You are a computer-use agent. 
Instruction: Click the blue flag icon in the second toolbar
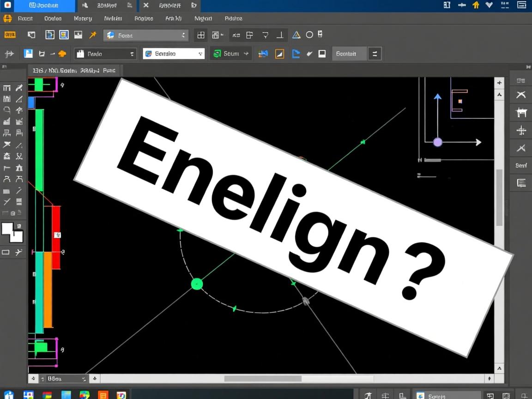coord(296,54)
